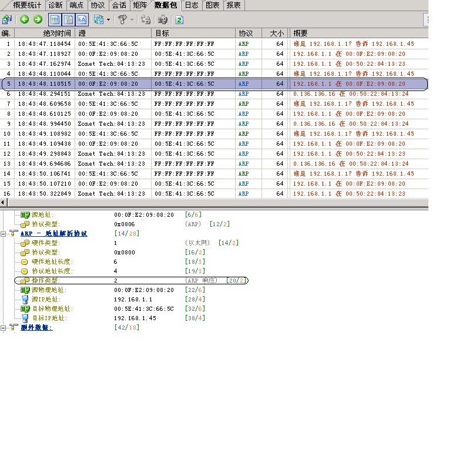
Task: Switch to the 概要统计 tab
Action: pos(26,5)
